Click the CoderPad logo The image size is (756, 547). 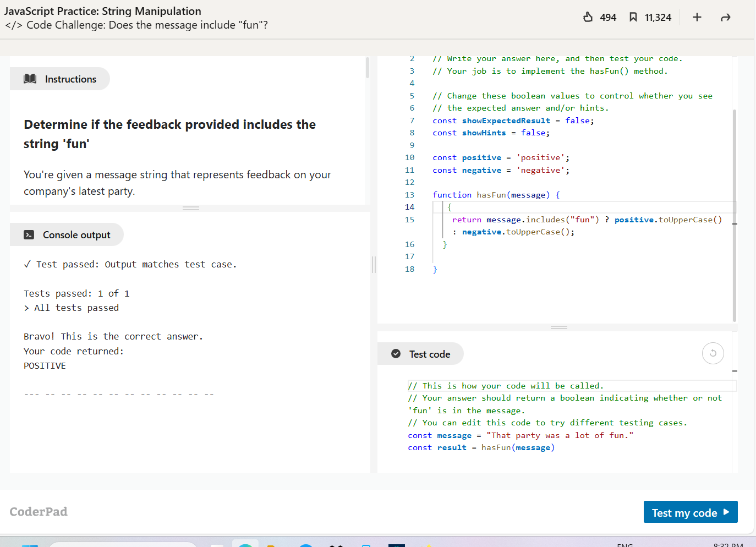click(x=39, y=512)
